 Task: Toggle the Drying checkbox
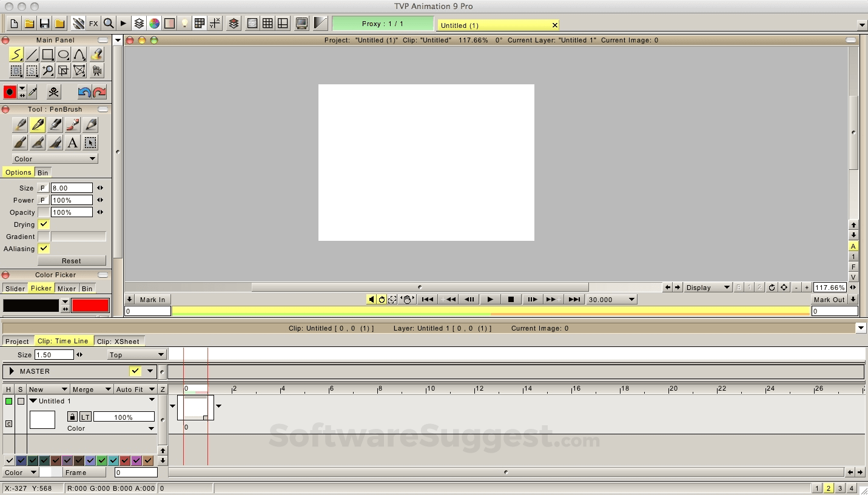click(x=44, y=224)
